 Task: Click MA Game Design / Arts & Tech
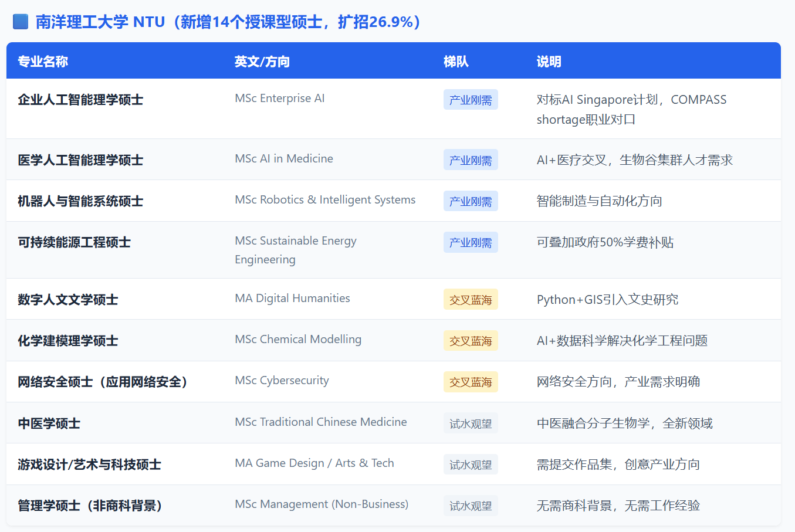coord(314,463)
